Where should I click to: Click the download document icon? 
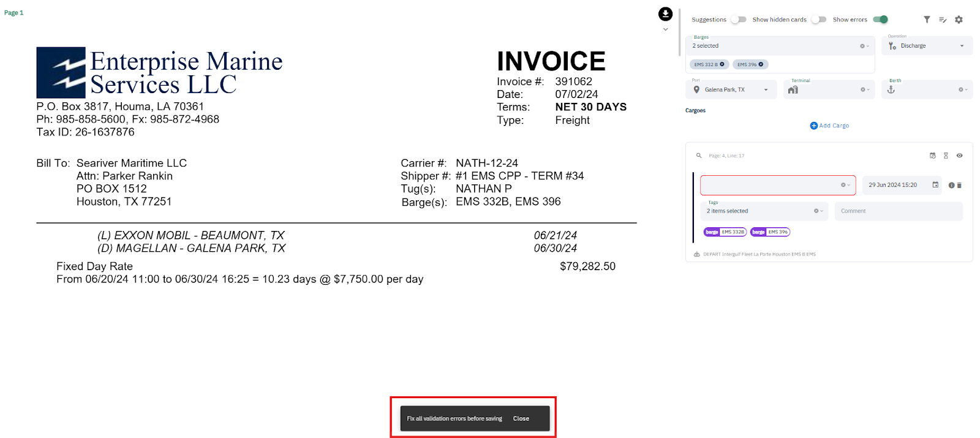click(x=665, y=13)
